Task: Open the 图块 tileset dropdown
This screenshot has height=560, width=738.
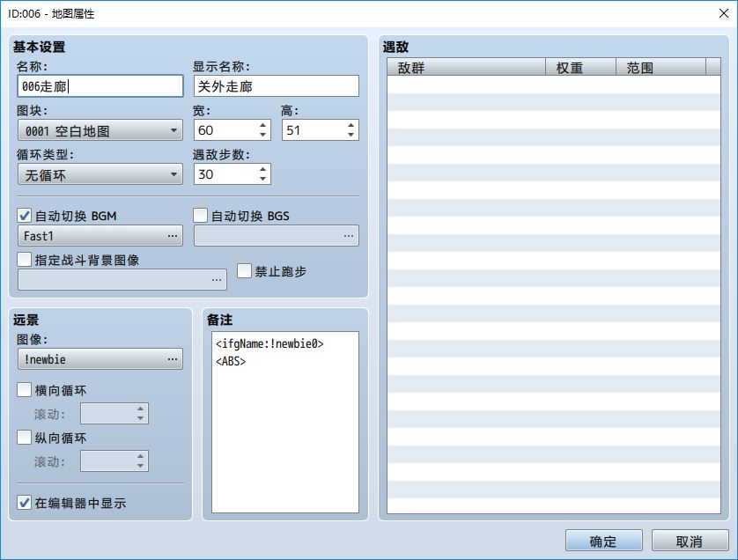Action: 100,131
